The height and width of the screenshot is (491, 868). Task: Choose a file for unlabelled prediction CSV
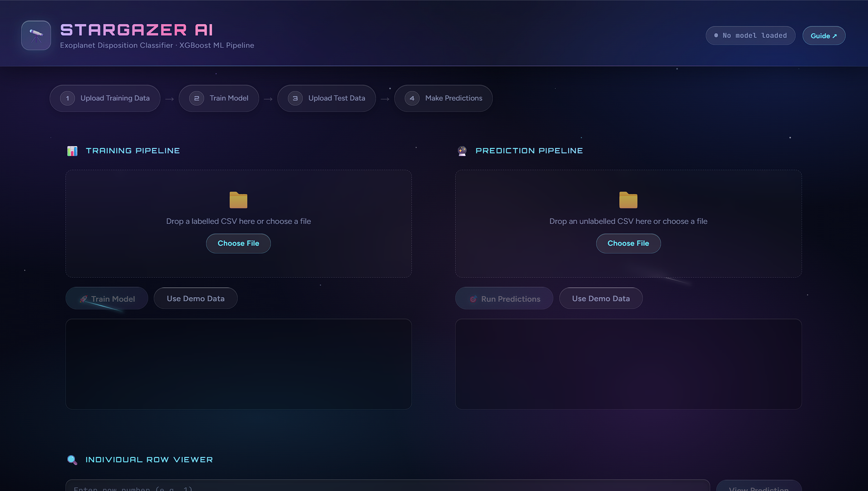point(628,243)
